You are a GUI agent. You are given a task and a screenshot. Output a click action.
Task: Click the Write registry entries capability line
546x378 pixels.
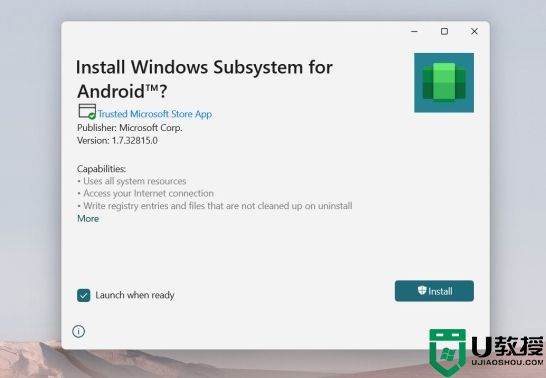[215, 206]
